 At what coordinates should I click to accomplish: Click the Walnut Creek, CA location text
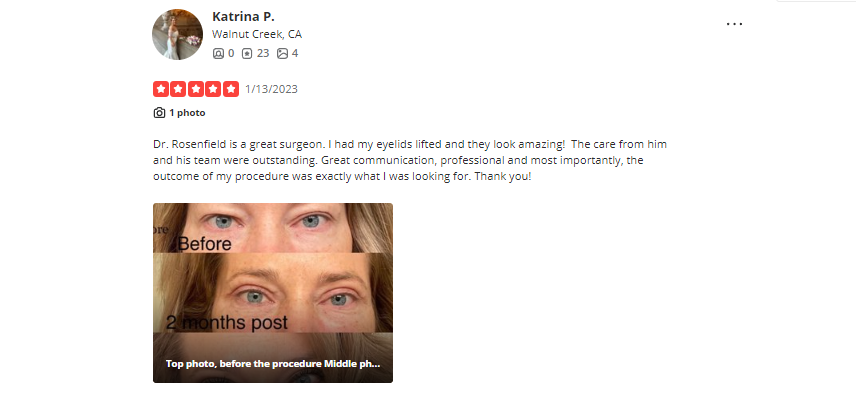257,34
